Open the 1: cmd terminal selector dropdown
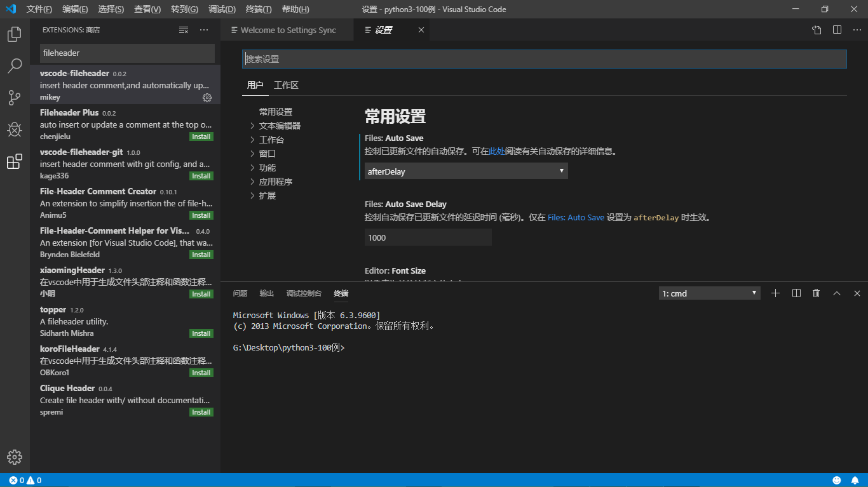The width and height of the screenshot is (868, 487). [709, 293]
